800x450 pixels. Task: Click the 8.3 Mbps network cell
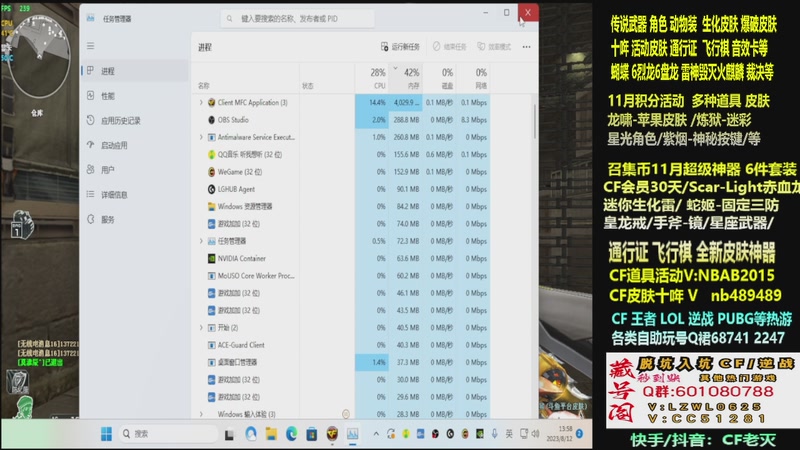473,120
